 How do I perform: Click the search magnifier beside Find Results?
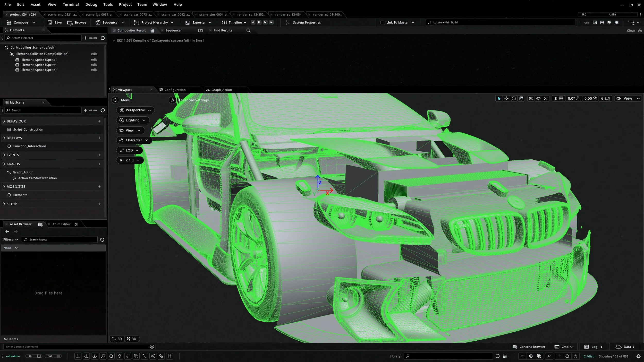point(248,30)
